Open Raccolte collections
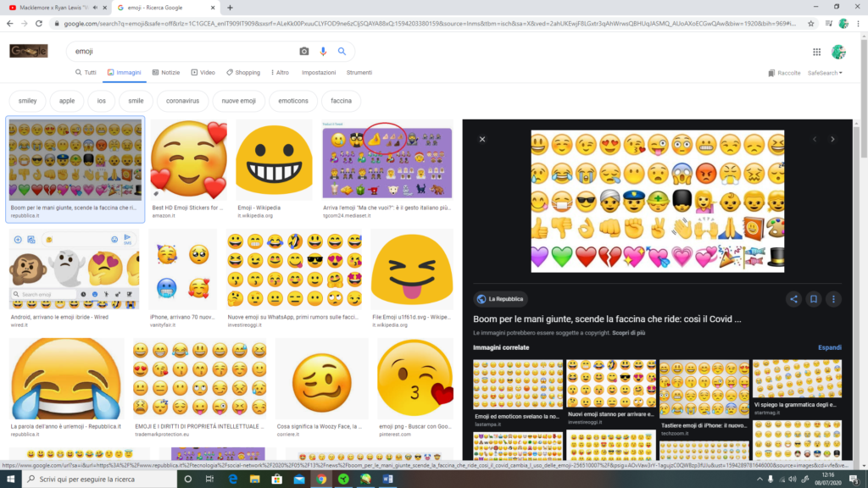The height and width of the screenshot is (488, 868). 784,73
